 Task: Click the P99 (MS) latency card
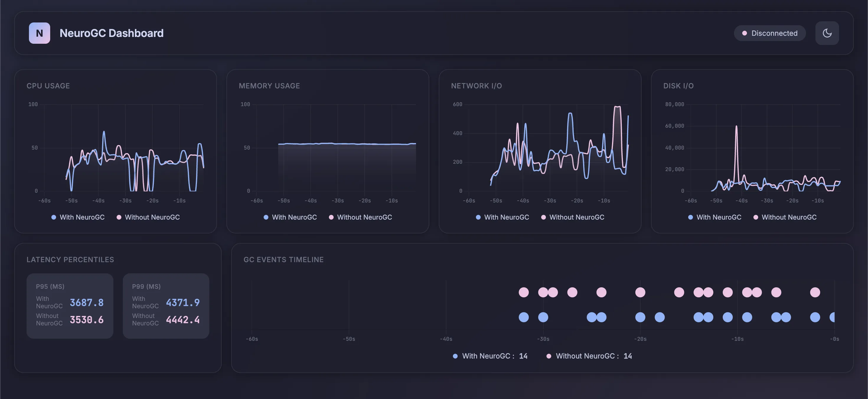166,306
